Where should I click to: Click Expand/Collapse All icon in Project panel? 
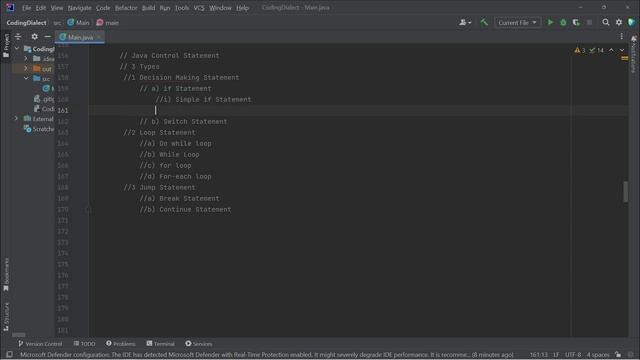[x=18, y=37]
